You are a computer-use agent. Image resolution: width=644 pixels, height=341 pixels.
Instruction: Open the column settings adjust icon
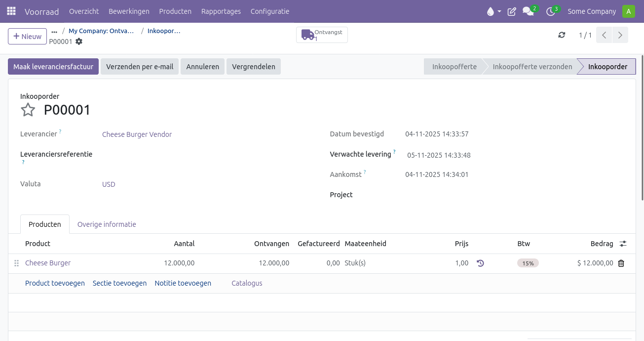click(623, 244)
